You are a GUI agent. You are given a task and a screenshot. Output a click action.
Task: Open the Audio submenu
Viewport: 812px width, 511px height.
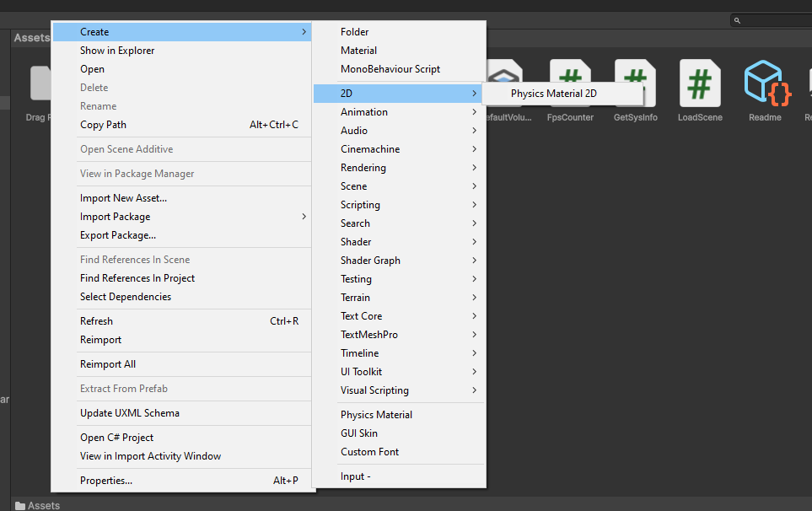(x=355, y=130)
